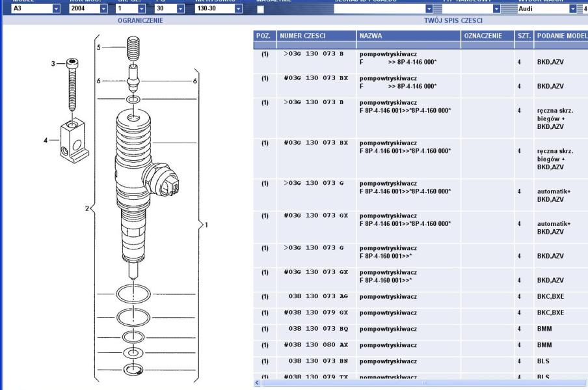Viewport: 588px width, 390px height.
Task: Open the brand selection dropdown showing Audi
Action: (573, 8)
